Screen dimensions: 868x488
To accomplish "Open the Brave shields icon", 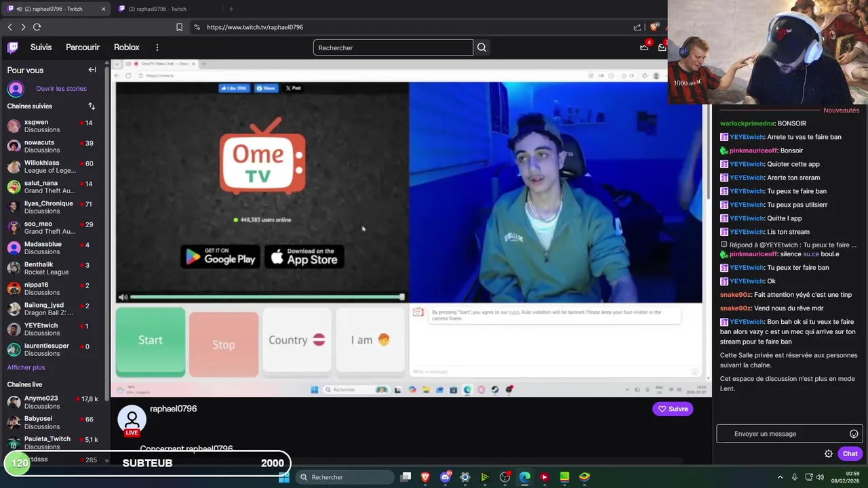I will pos(654,27).
